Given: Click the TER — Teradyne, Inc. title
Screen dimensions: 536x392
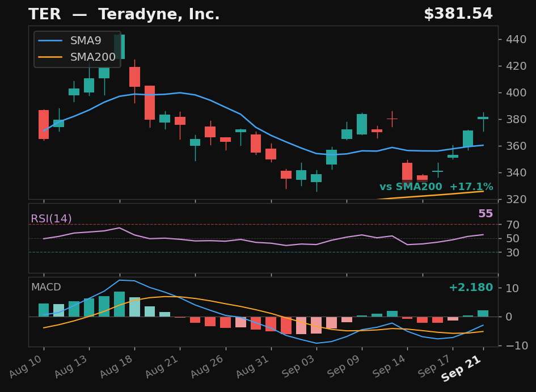Looking at the screenshot, I should pyautogui.click(x=124, y=14).
